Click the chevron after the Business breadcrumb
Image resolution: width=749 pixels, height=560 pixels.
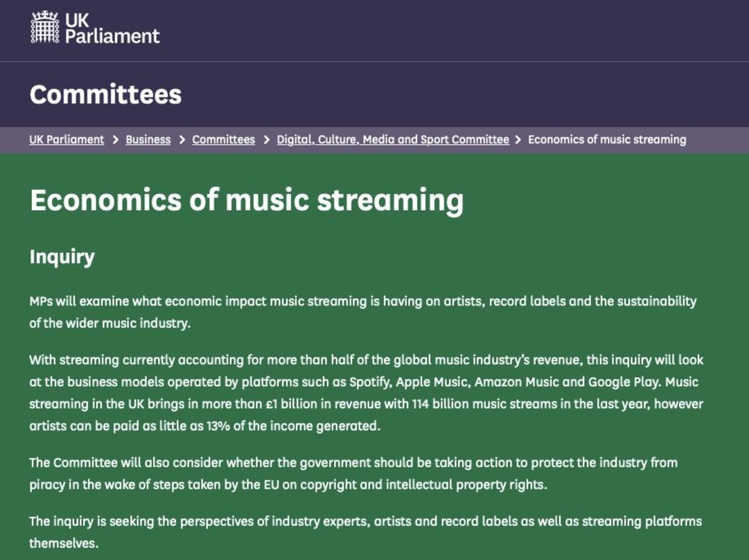(x=182, y=139)
